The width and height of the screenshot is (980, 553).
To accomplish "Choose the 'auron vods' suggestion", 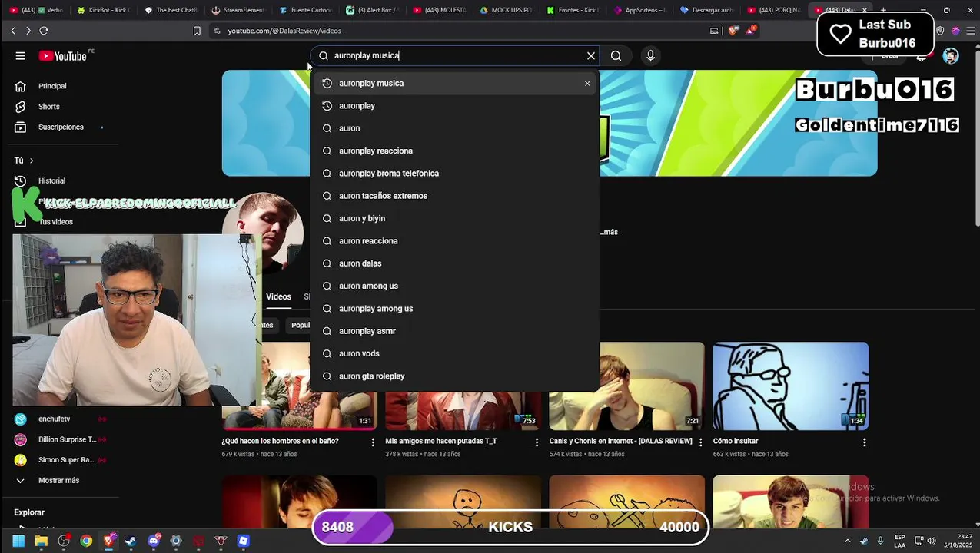I will pos(454,353).
